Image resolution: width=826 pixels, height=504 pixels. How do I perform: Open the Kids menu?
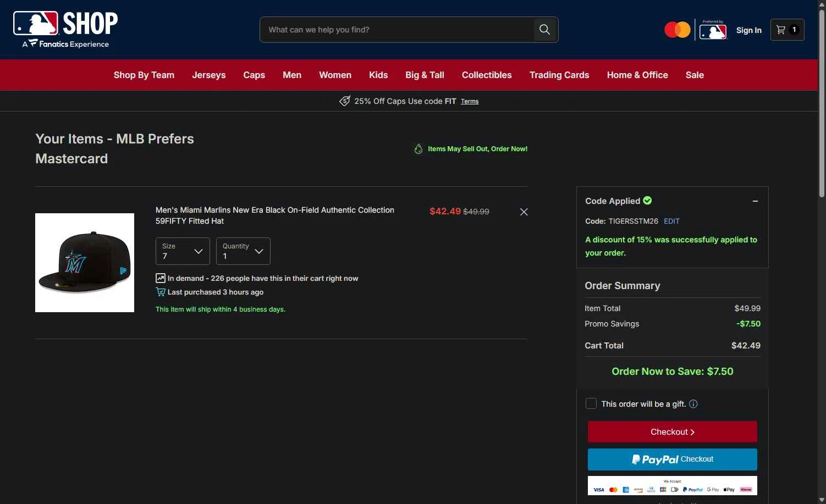(378, 75)
